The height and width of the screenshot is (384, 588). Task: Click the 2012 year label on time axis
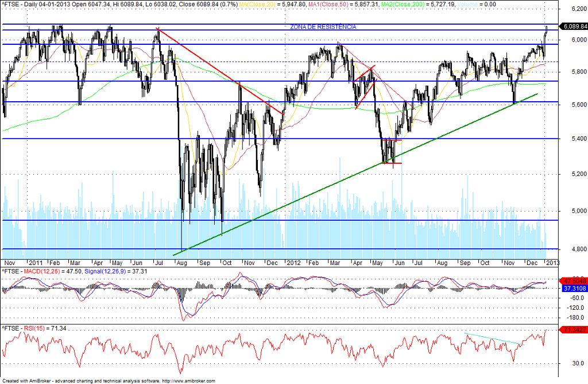pyautogui.click(x=293, y=263)
